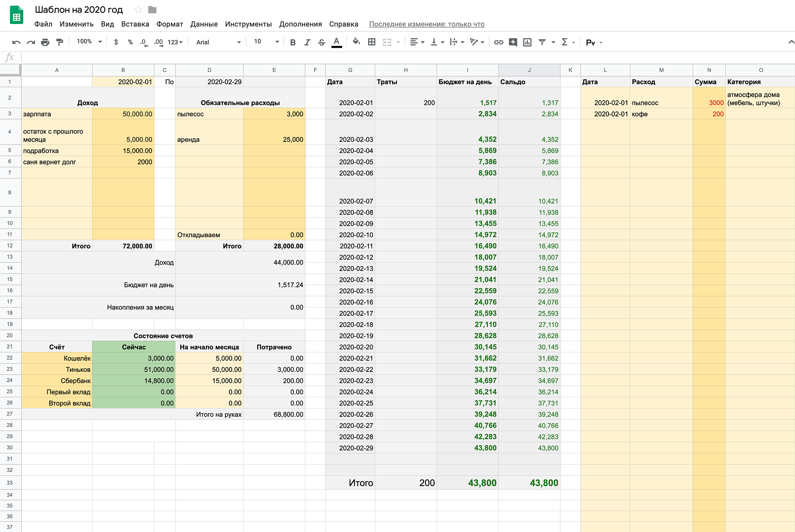The width and height of the screenshot is (795, 532).
Task: Click the move to folder icon
Action: 152,10
